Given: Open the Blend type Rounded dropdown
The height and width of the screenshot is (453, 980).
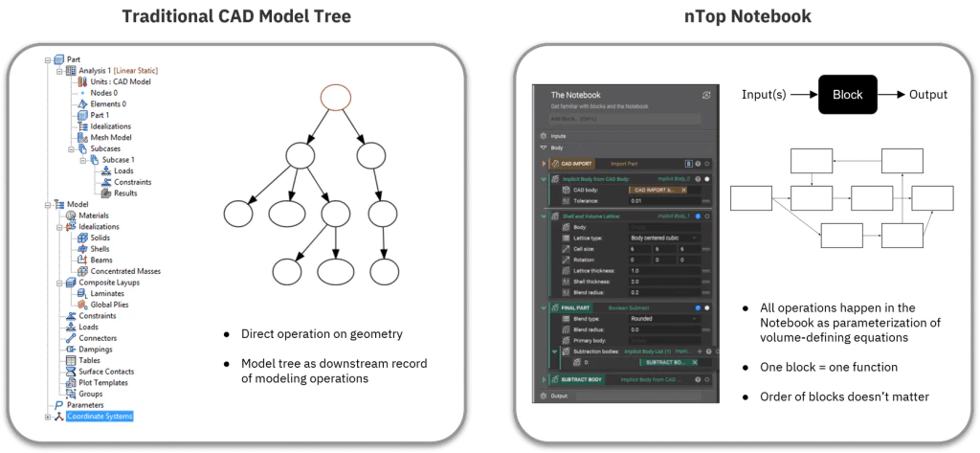Looking at the screenshot, I should coord(665,319).
